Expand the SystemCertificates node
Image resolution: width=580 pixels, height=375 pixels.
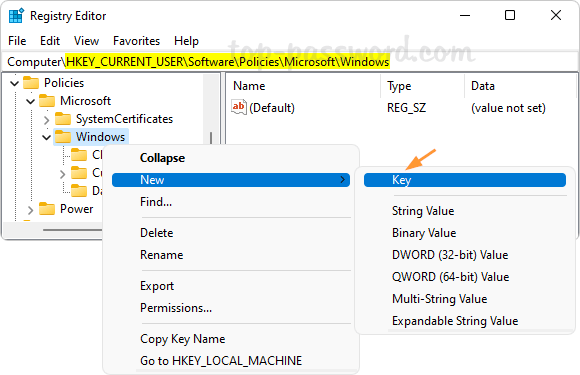click(47, 120)
